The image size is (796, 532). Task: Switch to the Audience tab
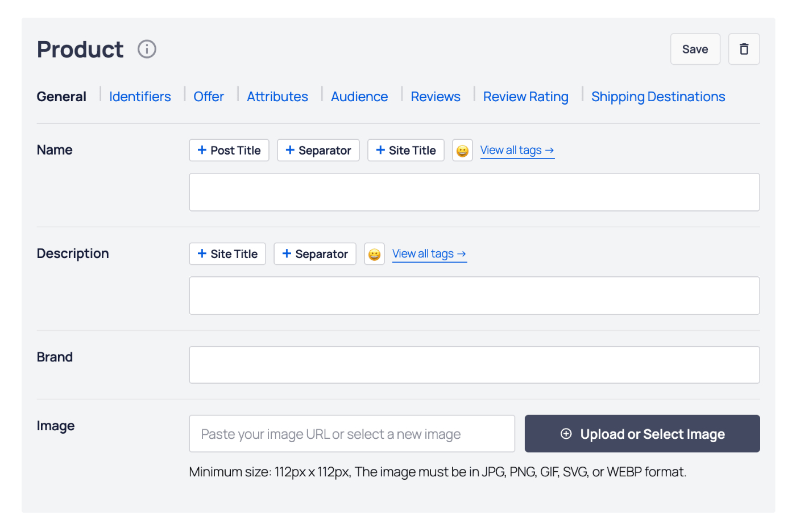[359, 96]
